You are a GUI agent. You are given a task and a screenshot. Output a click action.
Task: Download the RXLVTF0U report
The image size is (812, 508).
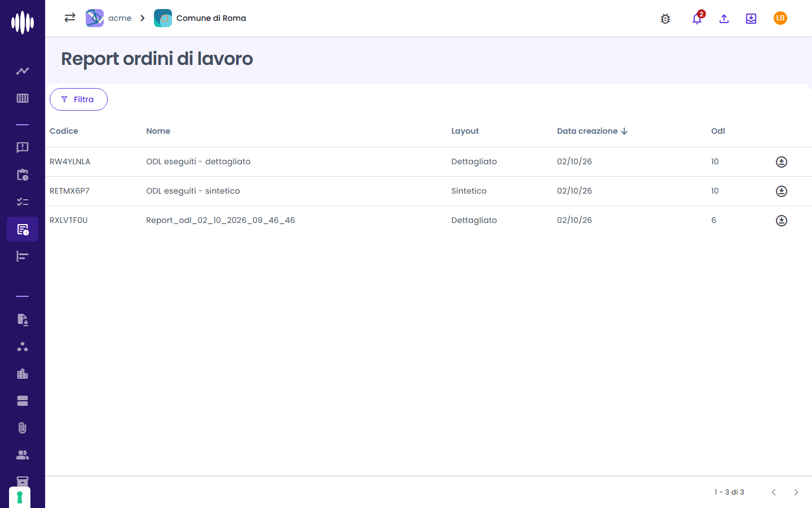point(782,221)
